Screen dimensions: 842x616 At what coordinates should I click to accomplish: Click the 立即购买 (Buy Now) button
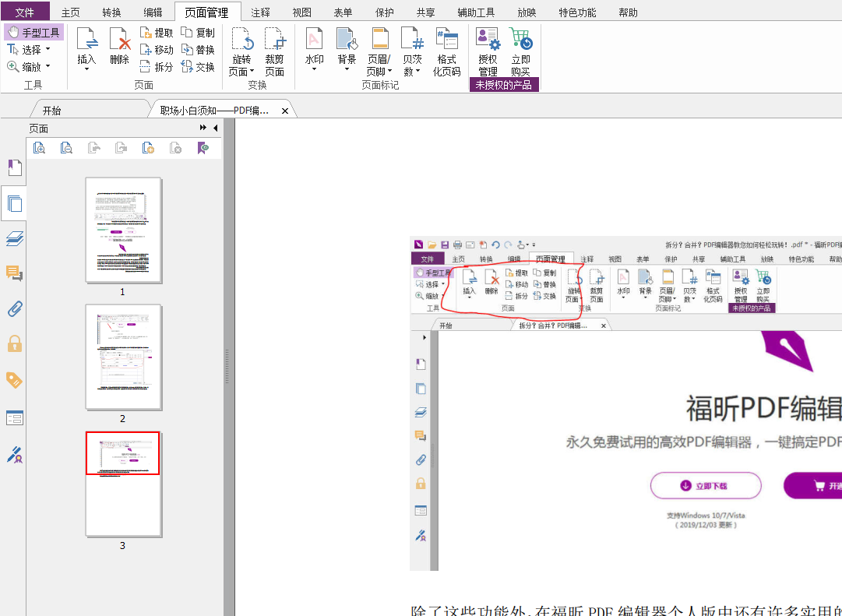point(520,51)
